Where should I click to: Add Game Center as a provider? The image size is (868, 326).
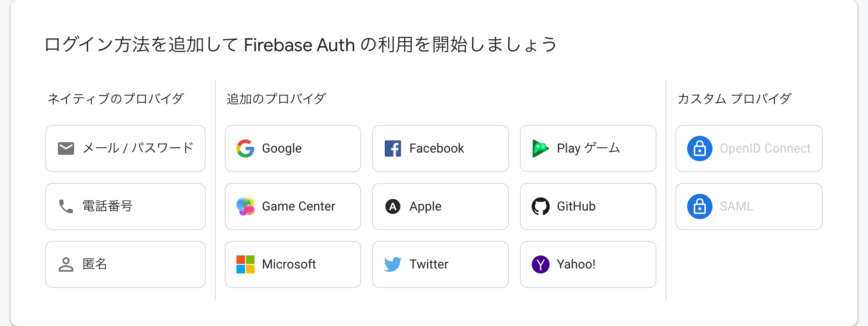293,206
